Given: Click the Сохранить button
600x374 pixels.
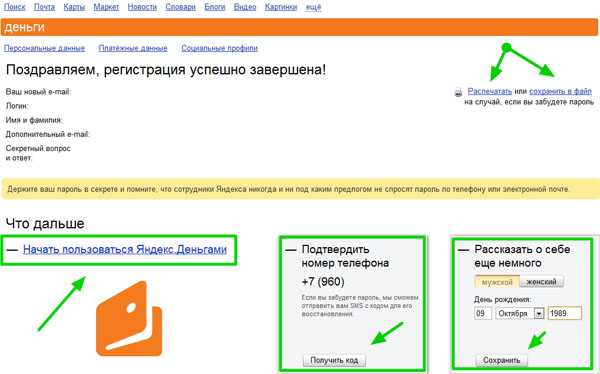Looking at the screenshot, I should [x=502, y=360].
